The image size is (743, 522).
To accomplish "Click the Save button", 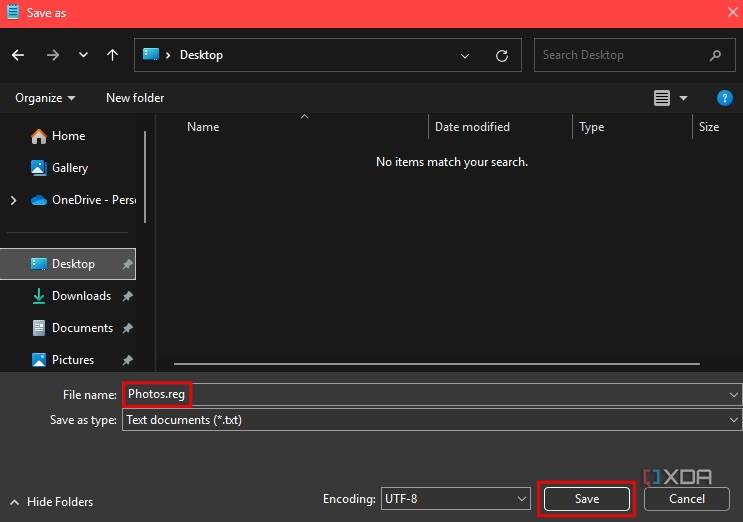I will [587, 499].
